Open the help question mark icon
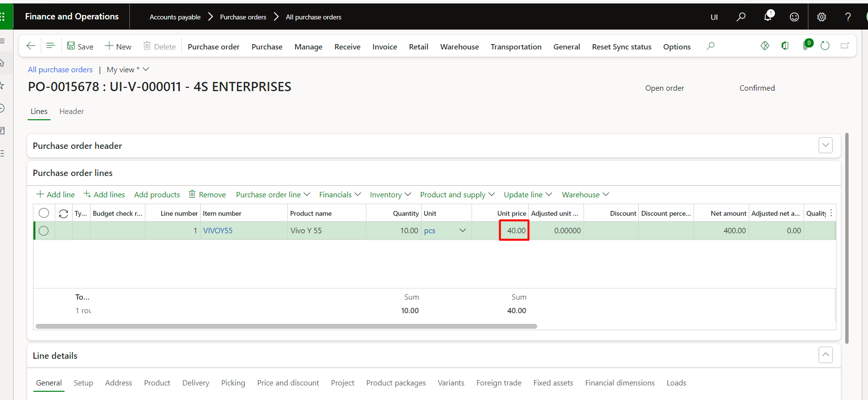 [848, 17]
